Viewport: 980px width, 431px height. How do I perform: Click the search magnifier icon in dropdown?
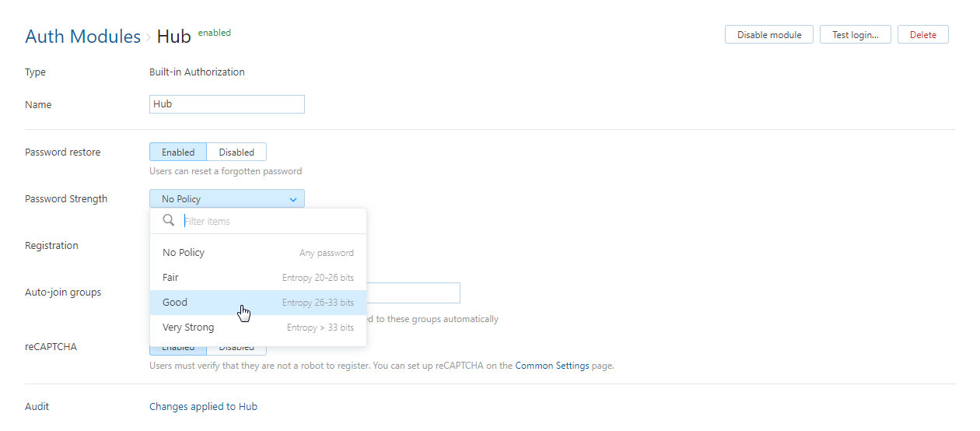click(168, 221)
